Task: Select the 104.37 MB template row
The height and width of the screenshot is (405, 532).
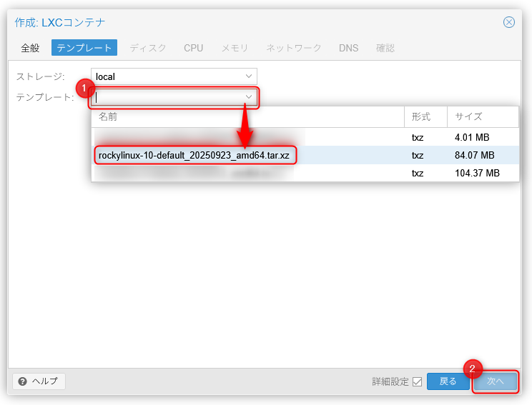Action: coord(305,173)
